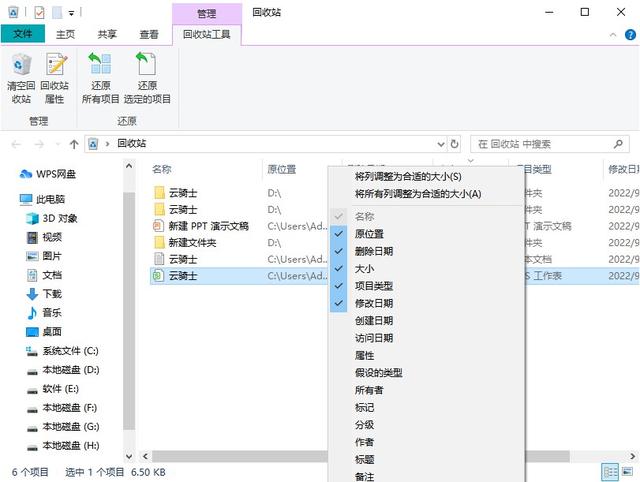Select the 回收站工具 ribbon tab
This screenshot has width=640, height=482.
click(x=207, y=34)
